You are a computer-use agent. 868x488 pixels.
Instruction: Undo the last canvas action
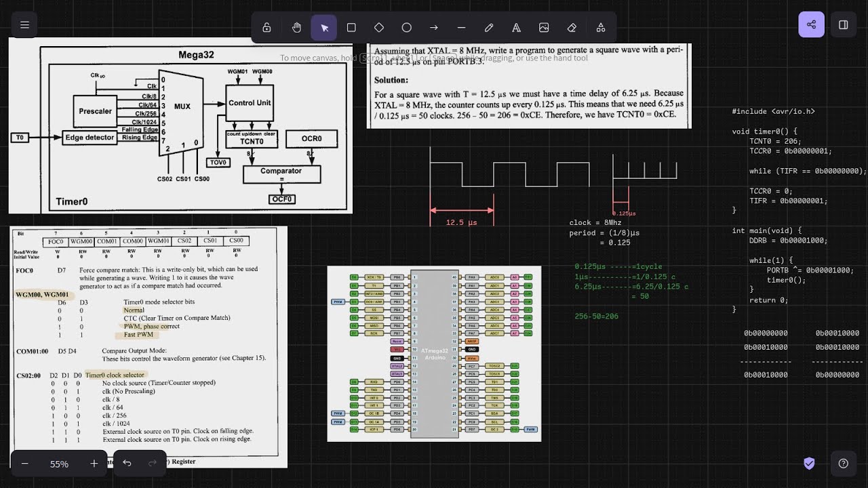(127, 464)
